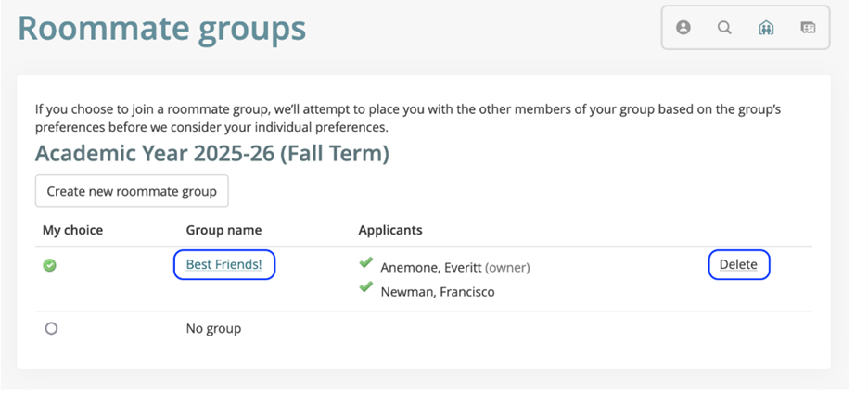Click the Academic Year 2025-26 heading
This screenshot has width=868, height=393.
[x=211, y=153]
